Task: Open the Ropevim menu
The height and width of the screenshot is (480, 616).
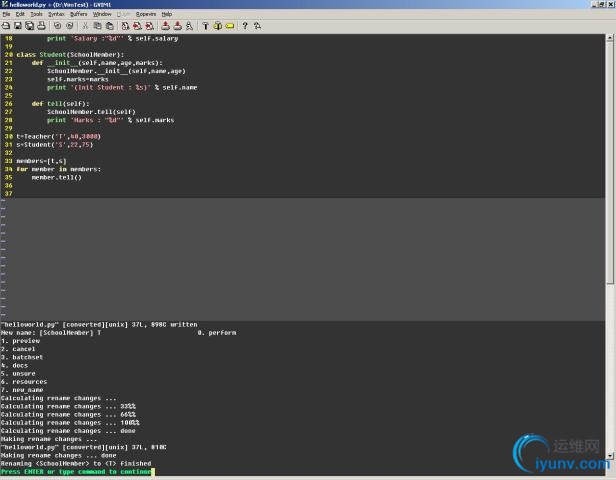Action: [146, 14]
